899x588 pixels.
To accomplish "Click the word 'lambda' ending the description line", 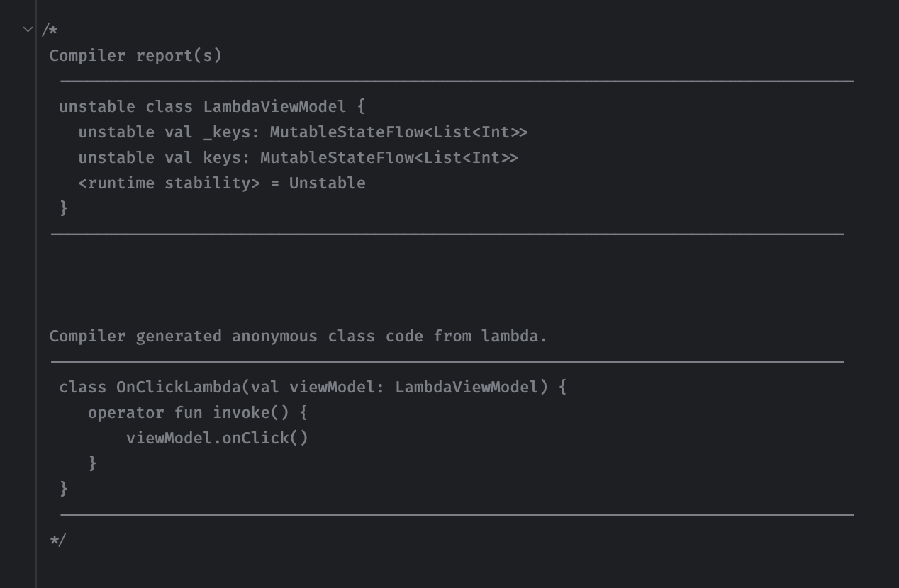I will tap(514, 336).
